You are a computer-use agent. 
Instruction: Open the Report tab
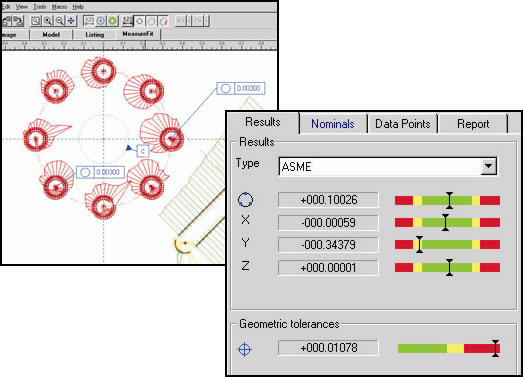coord(473,124)
